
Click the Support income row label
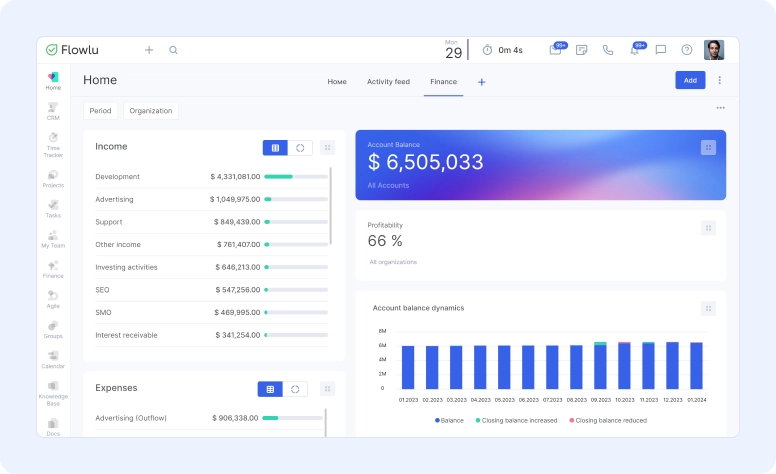point(109,222)
